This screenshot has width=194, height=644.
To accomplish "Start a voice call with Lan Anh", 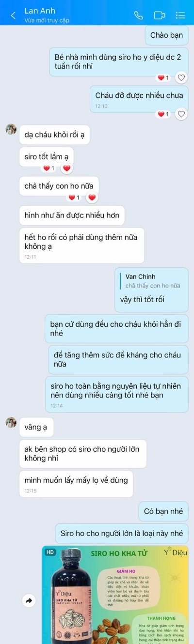I will (x=139, y=15).
